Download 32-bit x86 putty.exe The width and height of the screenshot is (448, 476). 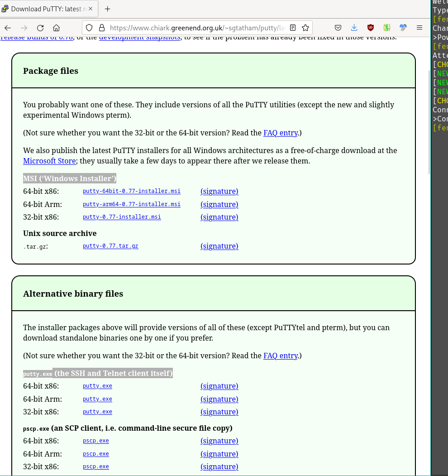97,412
